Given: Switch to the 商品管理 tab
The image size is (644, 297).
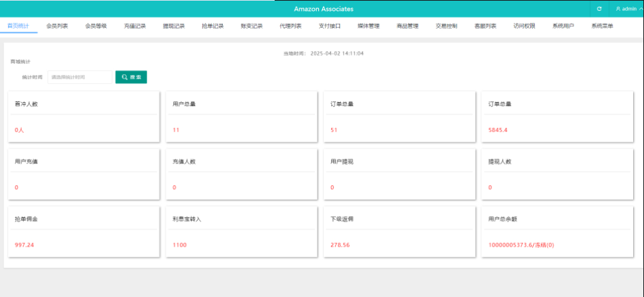Looking at the screenshot, I should pos(408,26).
